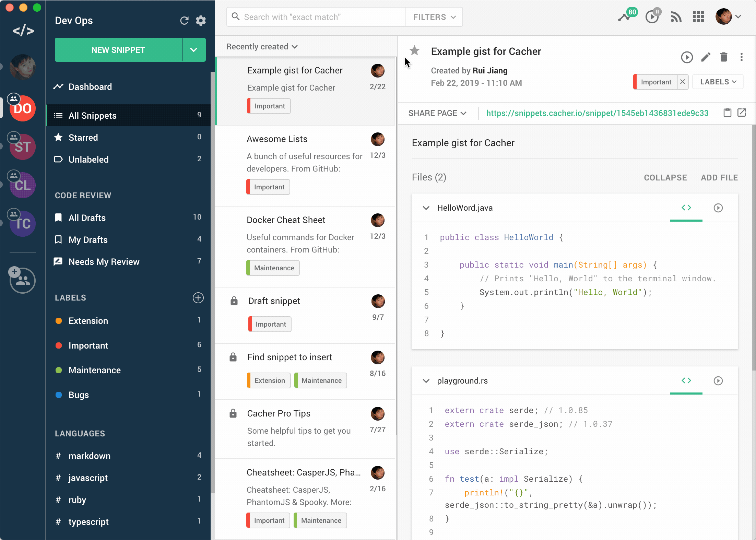756x540 pixels.
Task: Show Unlabeled snippets
Action: pos(128,159)
